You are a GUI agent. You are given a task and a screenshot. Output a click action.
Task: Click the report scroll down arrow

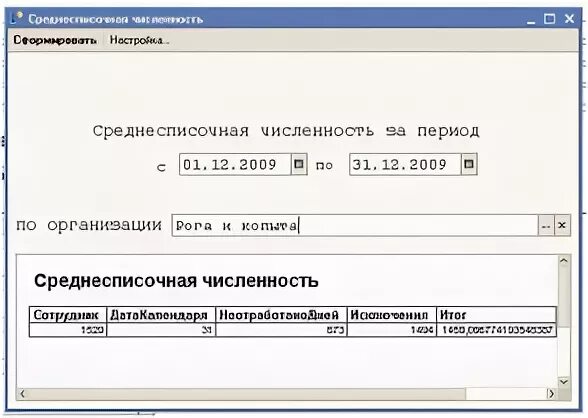[564, 382]
